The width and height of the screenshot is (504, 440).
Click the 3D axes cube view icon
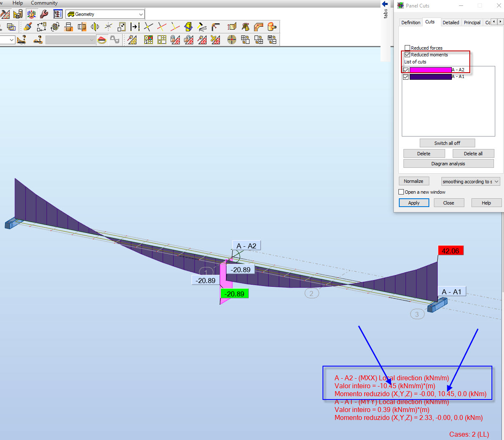click(x=31, y=14)
